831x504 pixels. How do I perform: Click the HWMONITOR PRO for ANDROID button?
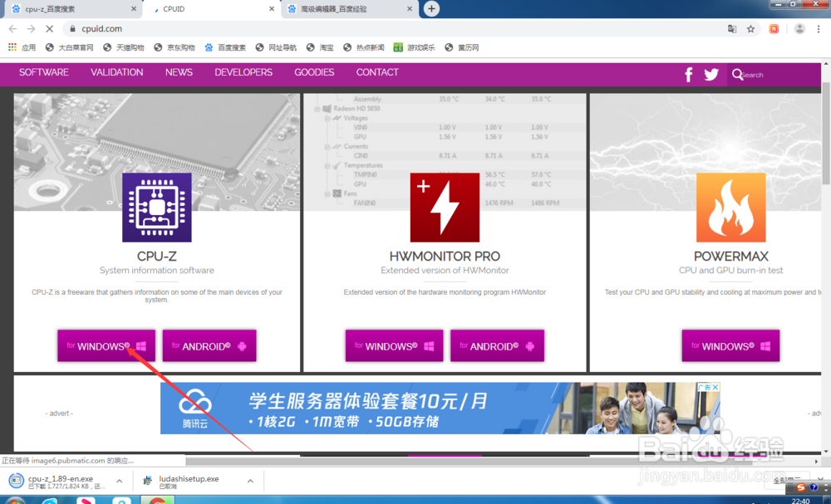pyautogui.click(x=497, y=345)
